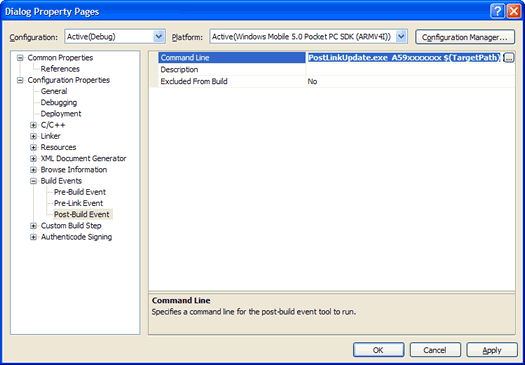Select the Browse Information label

tap(74, 170)
